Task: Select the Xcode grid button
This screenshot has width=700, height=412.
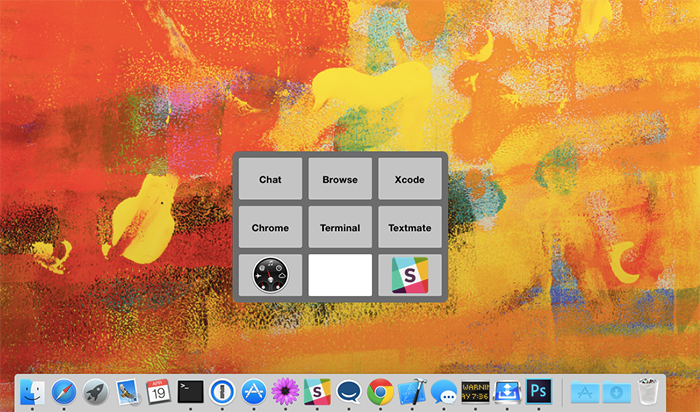Action: 410,180
